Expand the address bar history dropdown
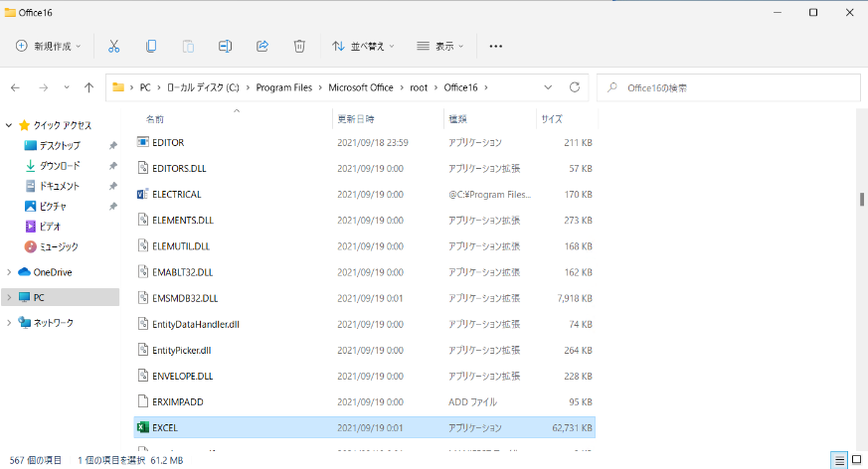 pyautogui.click(x=548, y=87)
